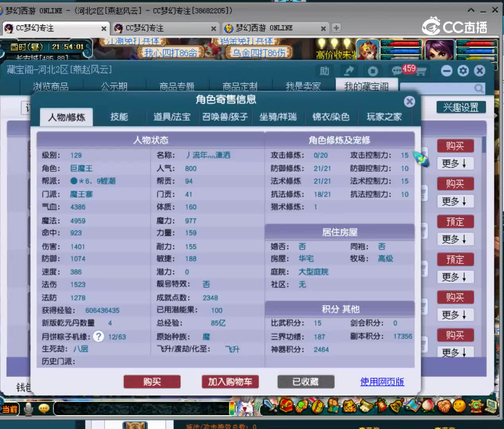Click the 606436435 experience value
504x429 pixels.
103,310
